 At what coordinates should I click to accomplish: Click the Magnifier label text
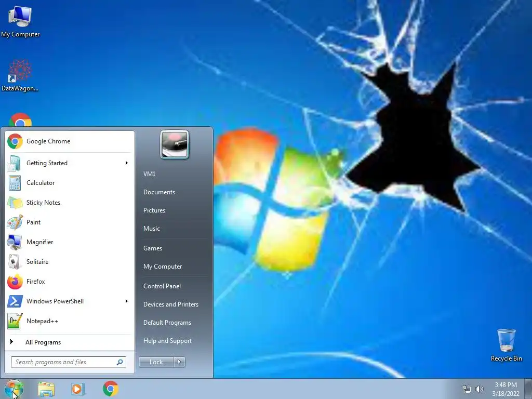[x=39, y=242]
